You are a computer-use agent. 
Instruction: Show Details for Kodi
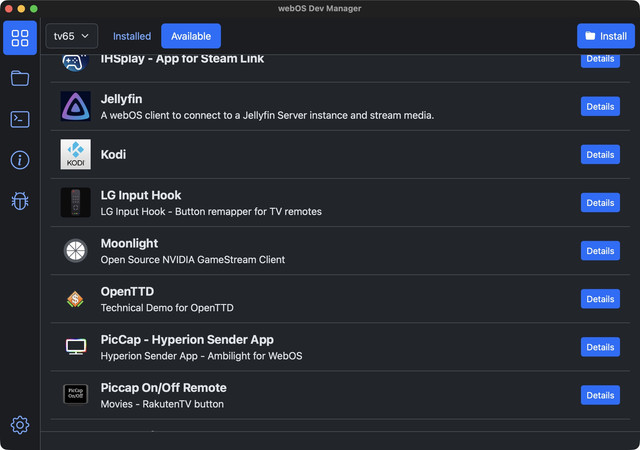coord(600,155)
